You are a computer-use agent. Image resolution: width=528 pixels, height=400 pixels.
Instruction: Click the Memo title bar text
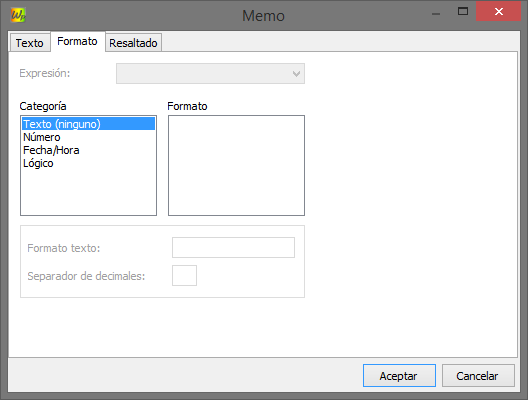pyautogui.click(x=263, y=15)
